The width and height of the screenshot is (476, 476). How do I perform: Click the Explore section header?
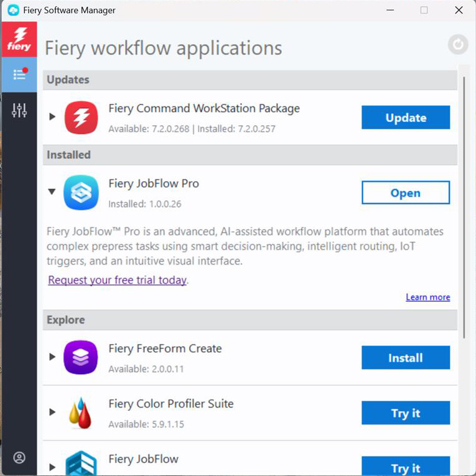point(250,320)
